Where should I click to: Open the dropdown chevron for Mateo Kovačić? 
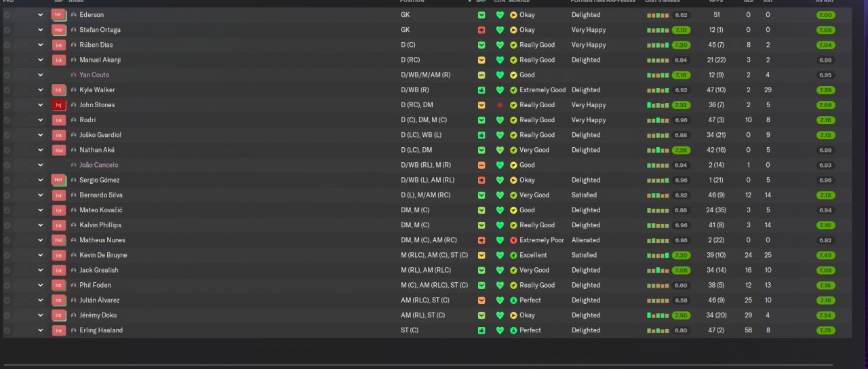pyautogui.click(x=40, y=210)
